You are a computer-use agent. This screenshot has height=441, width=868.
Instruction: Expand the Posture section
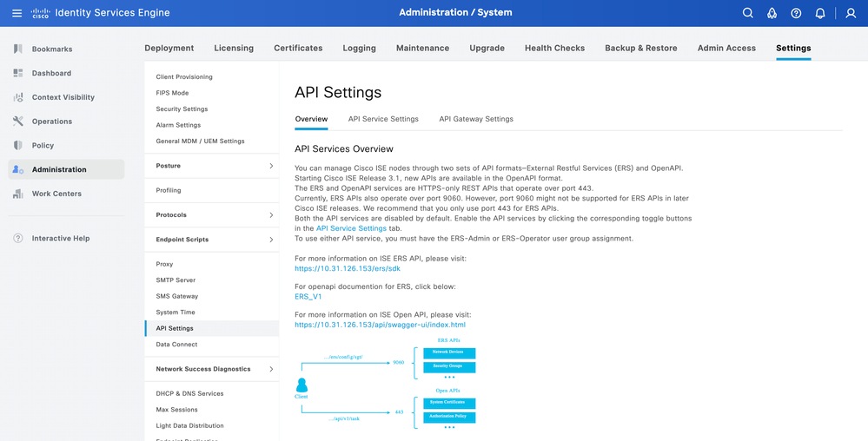pos(270,166)
